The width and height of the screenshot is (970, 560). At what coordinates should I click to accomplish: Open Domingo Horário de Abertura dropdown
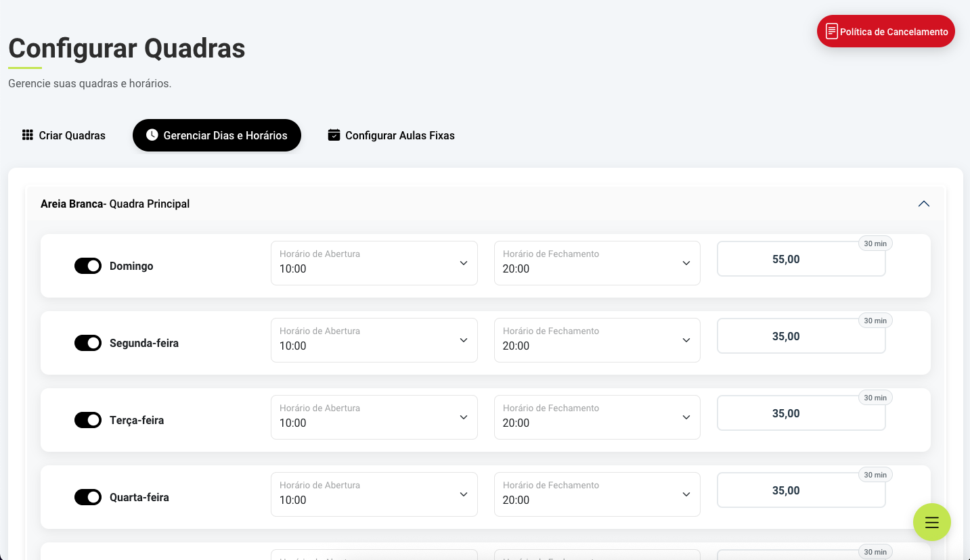point(374,263)
